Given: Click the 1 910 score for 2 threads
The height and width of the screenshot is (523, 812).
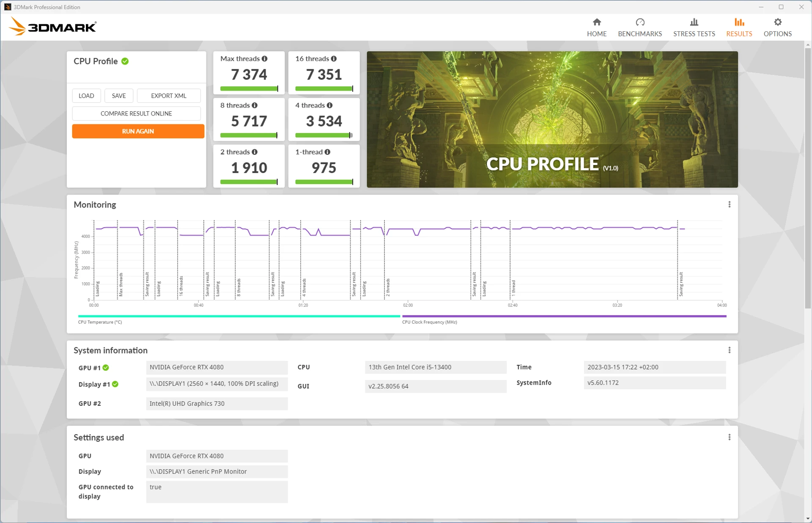Looking at the screenshot, I should [x=249, y=168].
